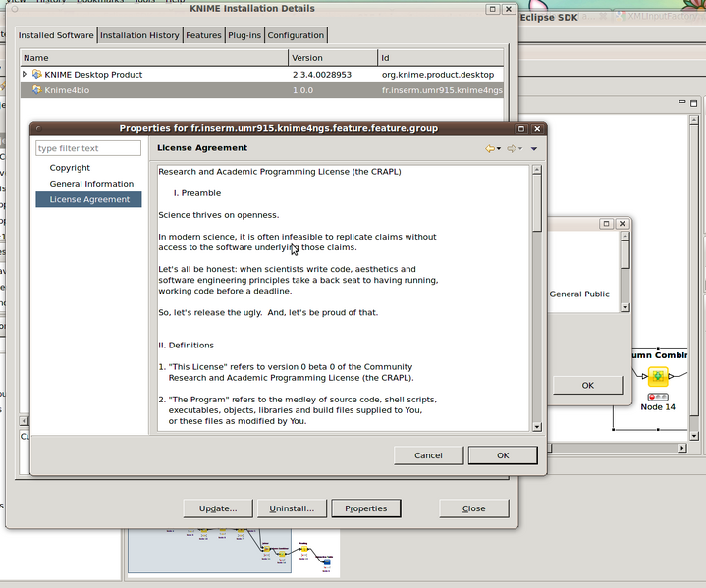Open the Features tab
This screenshot has width=706, height=588.
click(x=203, y=35)
